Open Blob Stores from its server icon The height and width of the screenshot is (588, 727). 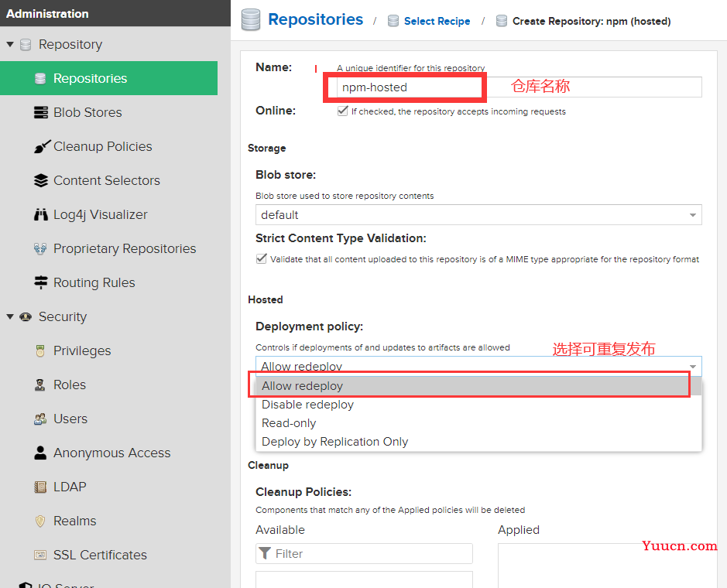click(x=41, y=113)
